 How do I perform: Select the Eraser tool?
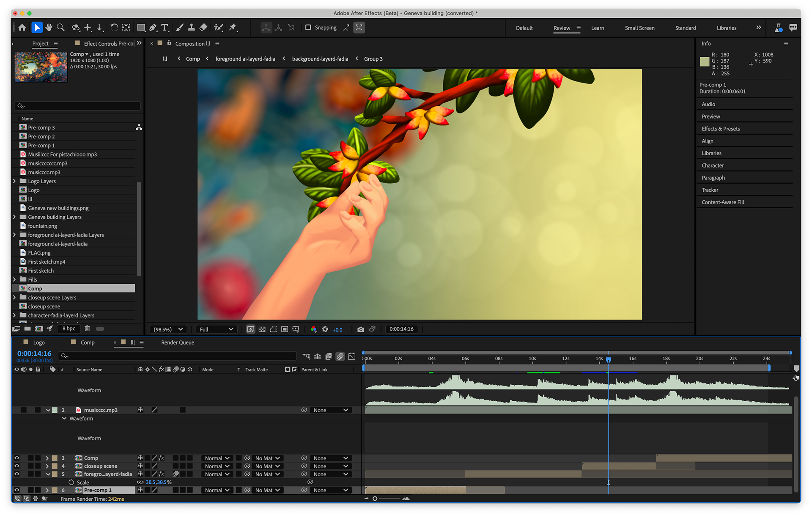pyautogui.click(x=203, y=28)
